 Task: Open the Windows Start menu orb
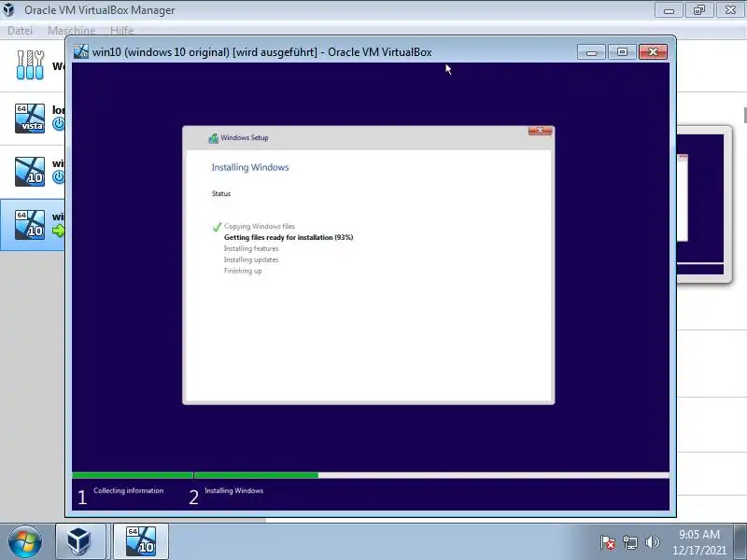(25, 542)
